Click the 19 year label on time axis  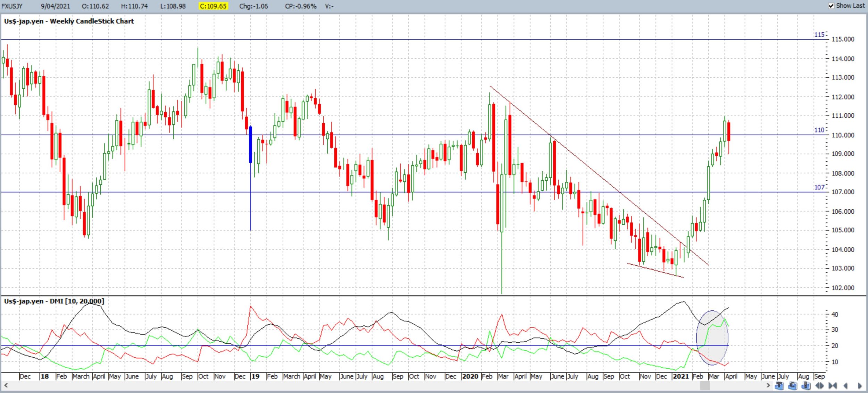click(255, 376)
